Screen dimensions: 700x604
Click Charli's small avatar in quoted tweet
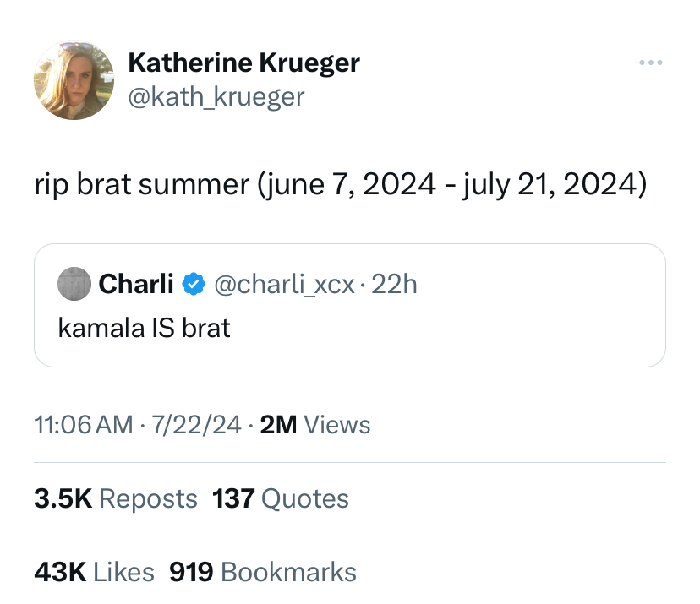pos(74,284)
